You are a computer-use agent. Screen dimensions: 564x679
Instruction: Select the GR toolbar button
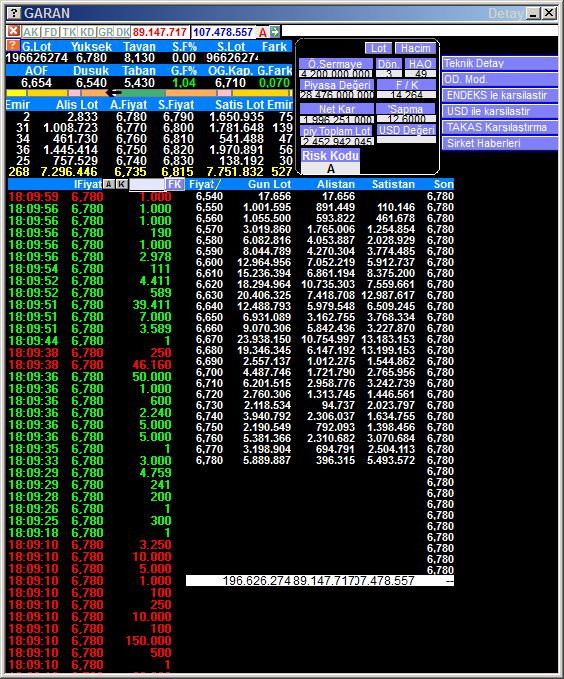click(x=105, y=32)
